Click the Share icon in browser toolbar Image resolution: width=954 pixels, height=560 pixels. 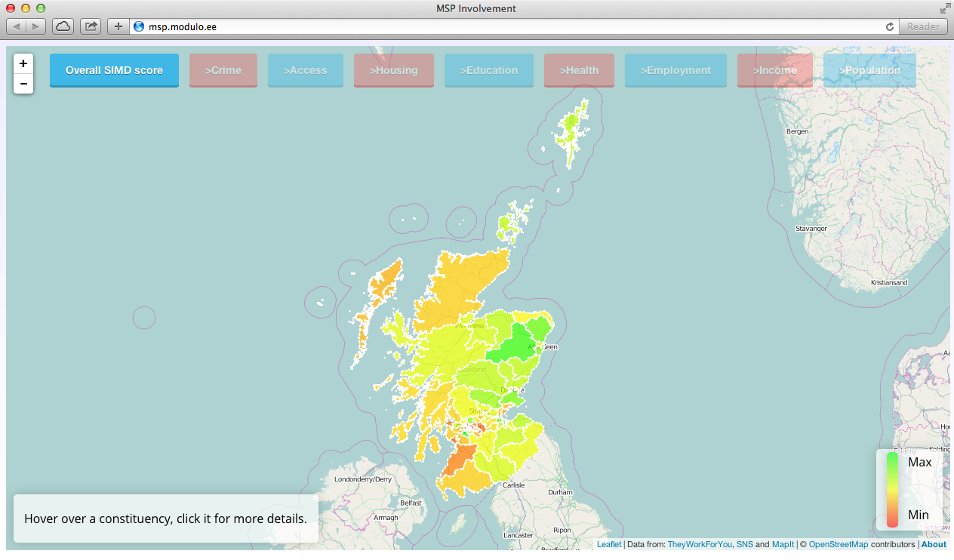(91, 26)
